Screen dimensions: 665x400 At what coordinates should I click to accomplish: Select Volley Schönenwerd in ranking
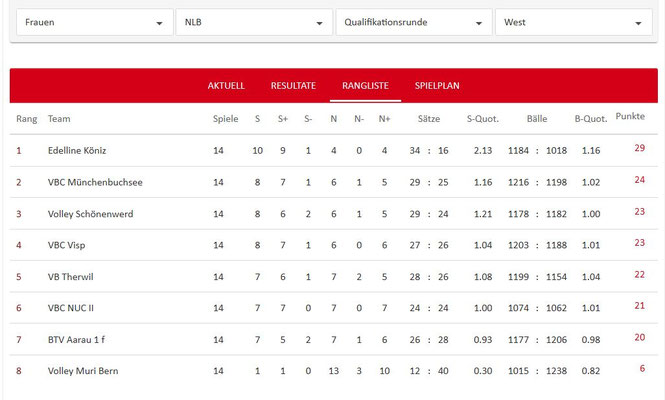pos(90,214)
